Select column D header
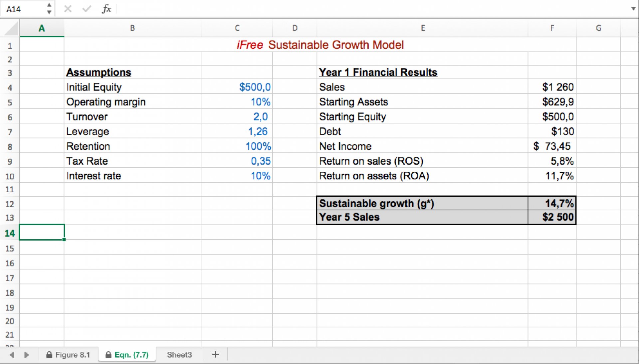This screenshot has height=364, width=639. pos(295,28)
